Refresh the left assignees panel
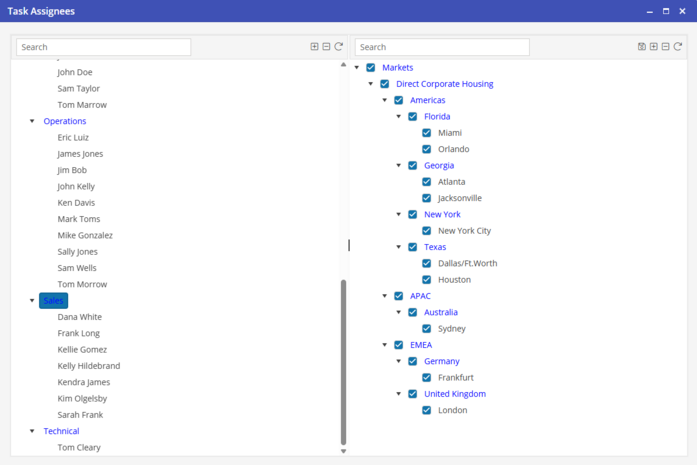 338,47
